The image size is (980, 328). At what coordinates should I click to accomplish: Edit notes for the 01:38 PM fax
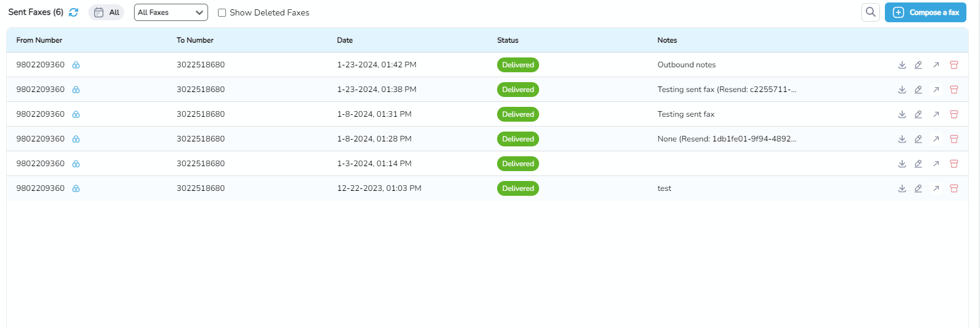[918, 90]
